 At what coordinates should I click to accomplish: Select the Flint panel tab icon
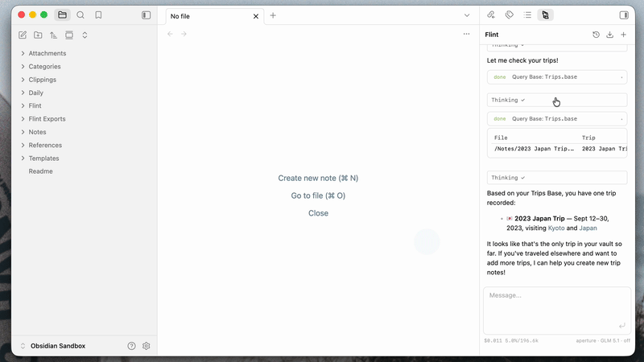pos(546,15)
